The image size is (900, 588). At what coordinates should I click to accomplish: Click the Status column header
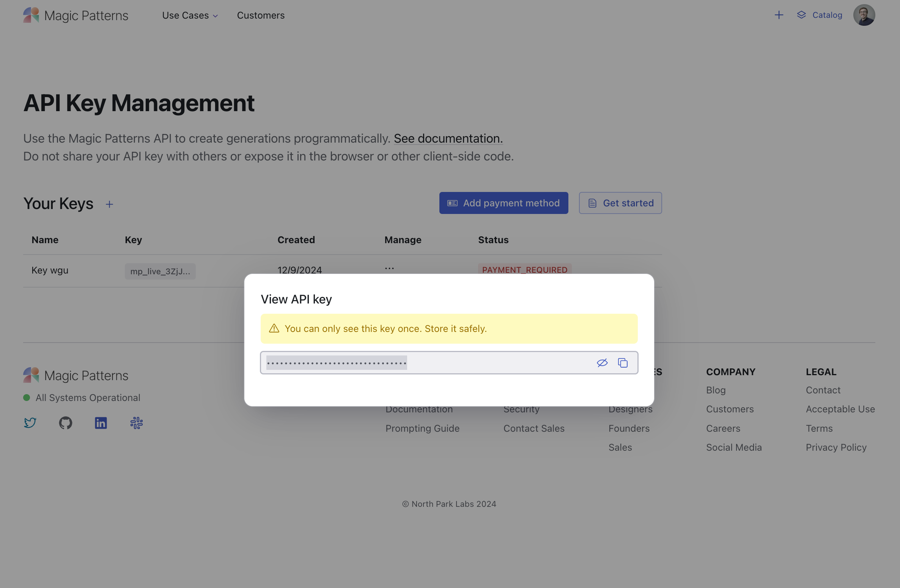[x=493, y=240]
